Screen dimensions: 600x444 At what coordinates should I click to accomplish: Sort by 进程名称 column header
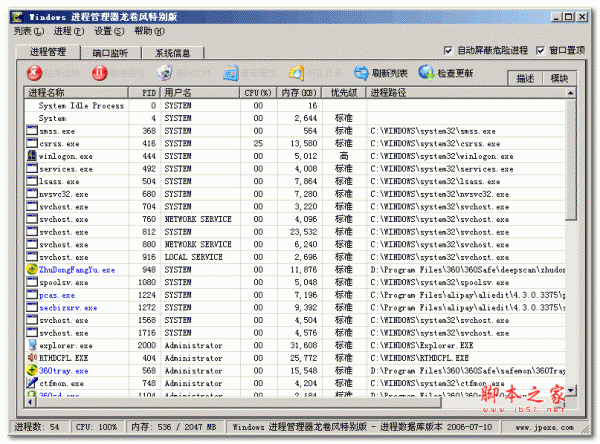pos(76,93)
